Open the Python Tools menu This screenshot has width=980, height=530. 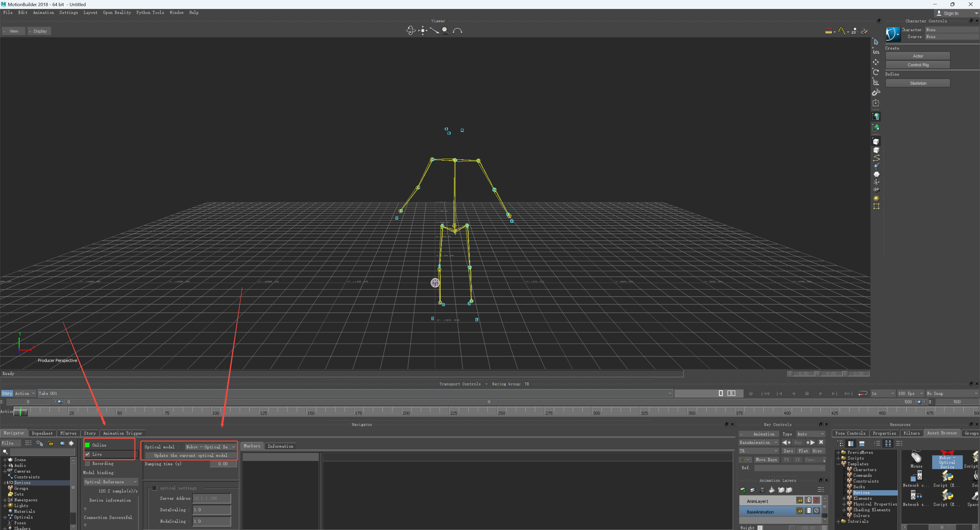tap(150, 13)
